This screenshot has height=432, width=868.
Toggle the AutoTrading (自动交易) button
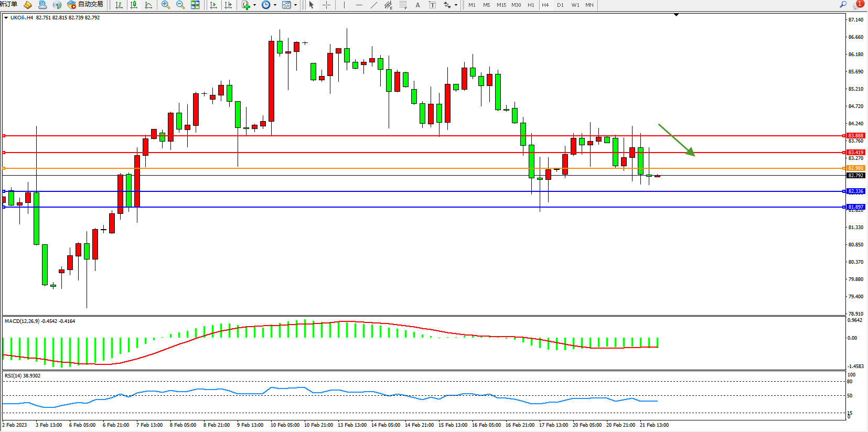85,5
